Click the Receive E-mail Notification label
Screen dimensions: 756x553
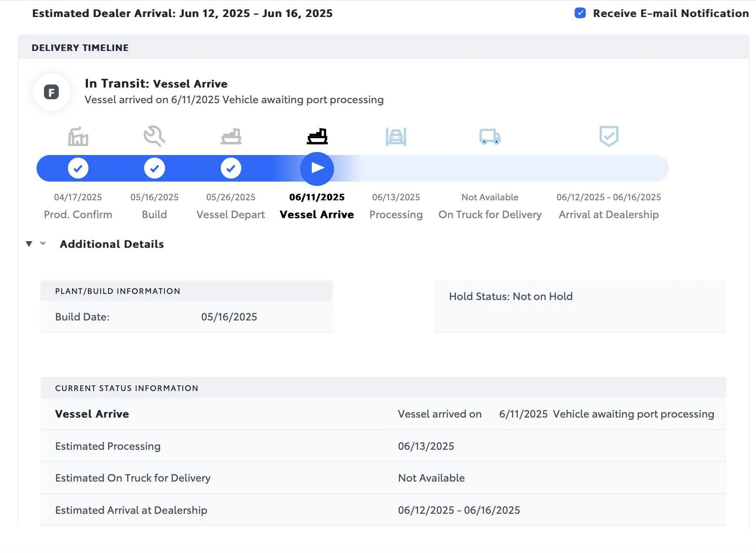[670, 13]
